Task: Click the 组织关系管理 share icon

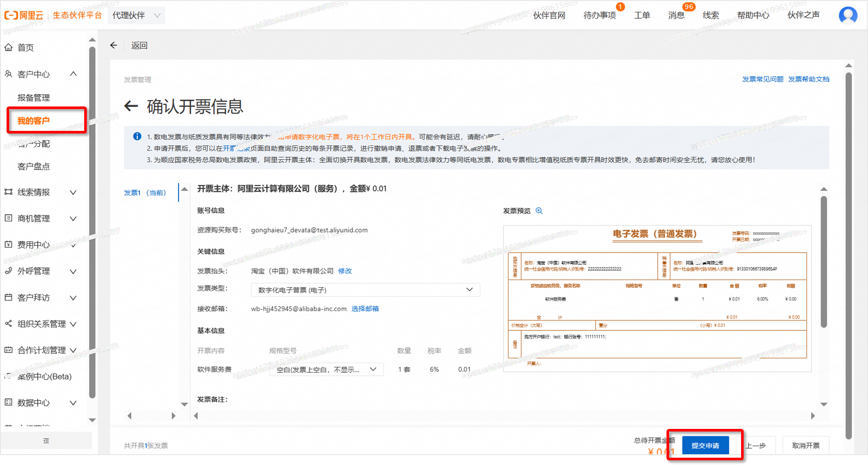Action: pos(8,323)
